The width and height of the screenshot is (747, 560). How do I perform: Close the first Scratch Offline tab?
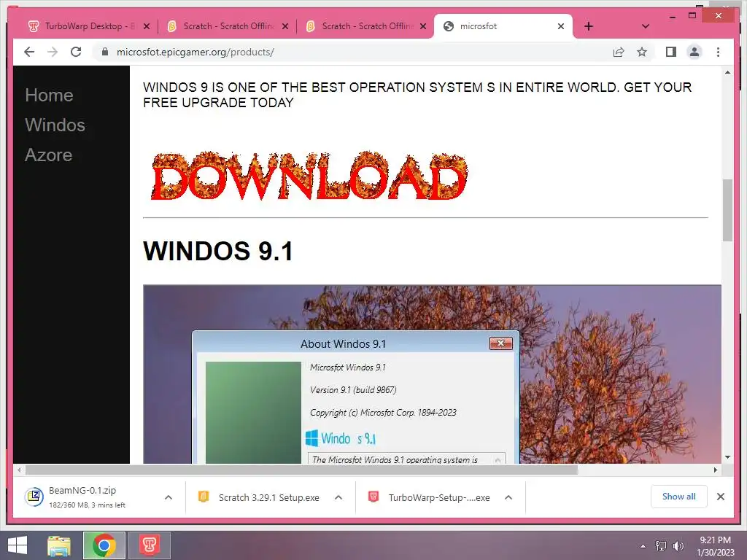point(285,26)
